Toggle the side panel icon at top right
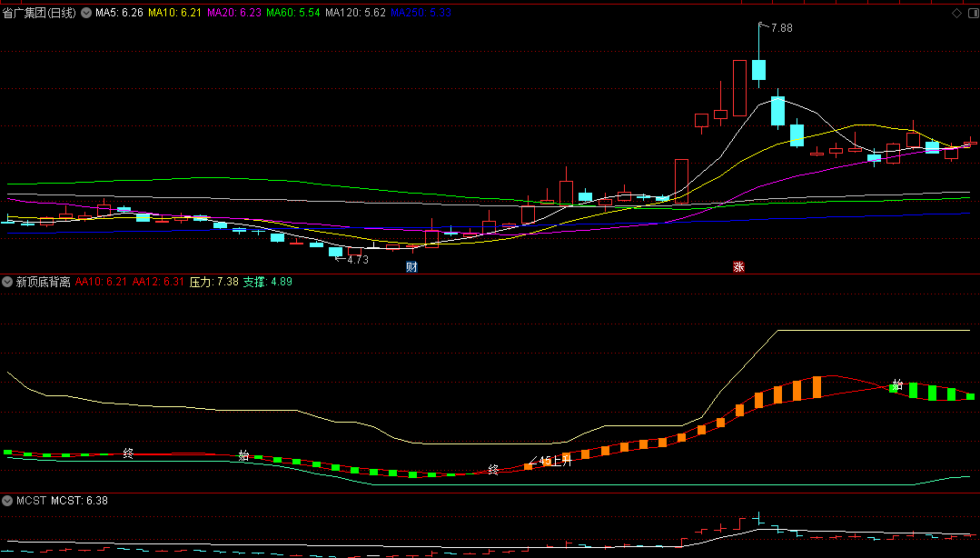The image size is (980, 558). [x=972, y=13]
